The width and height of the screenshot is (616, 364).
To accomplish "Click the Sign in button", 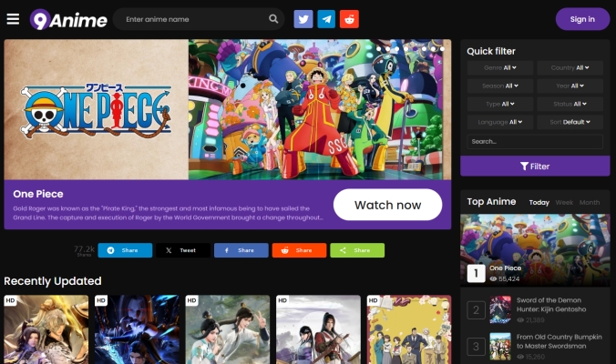I will coord(582,19).
